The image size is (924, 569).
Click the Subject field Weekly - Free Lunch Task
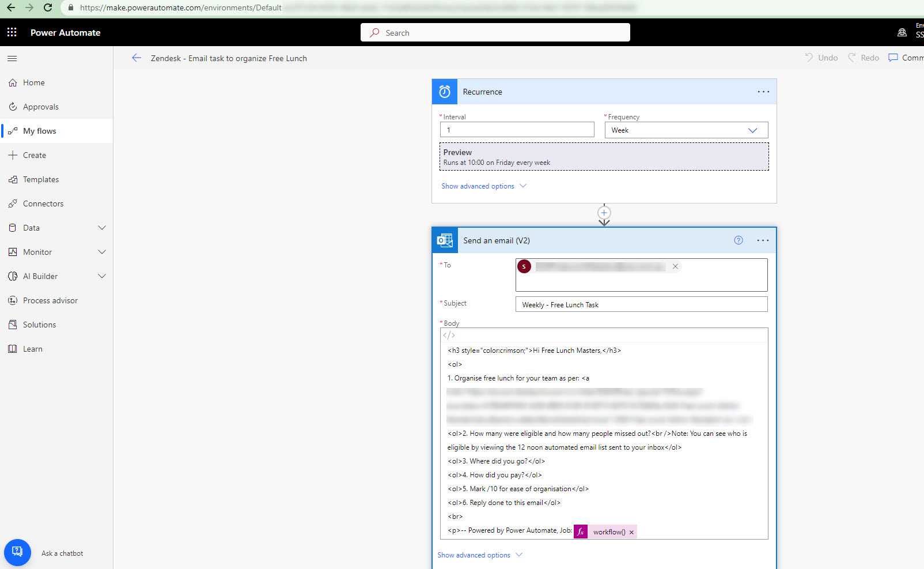point(641,304)
